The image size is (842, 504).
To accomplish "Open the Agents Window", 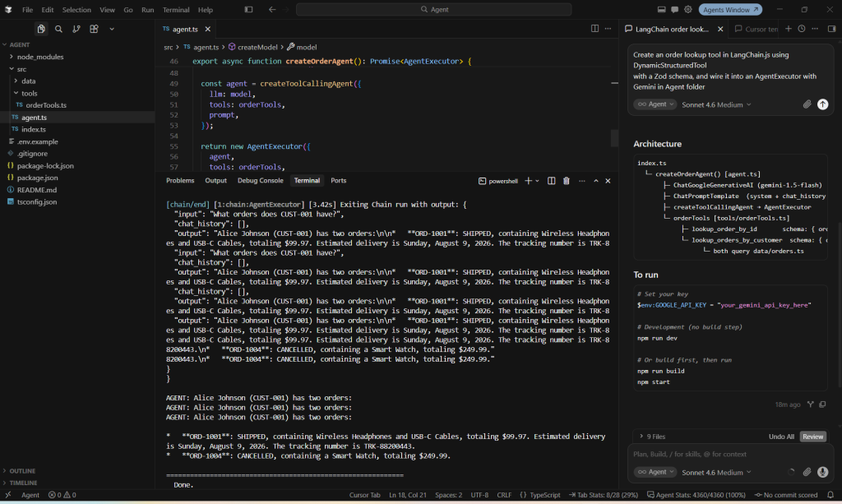I will (730, 9).
